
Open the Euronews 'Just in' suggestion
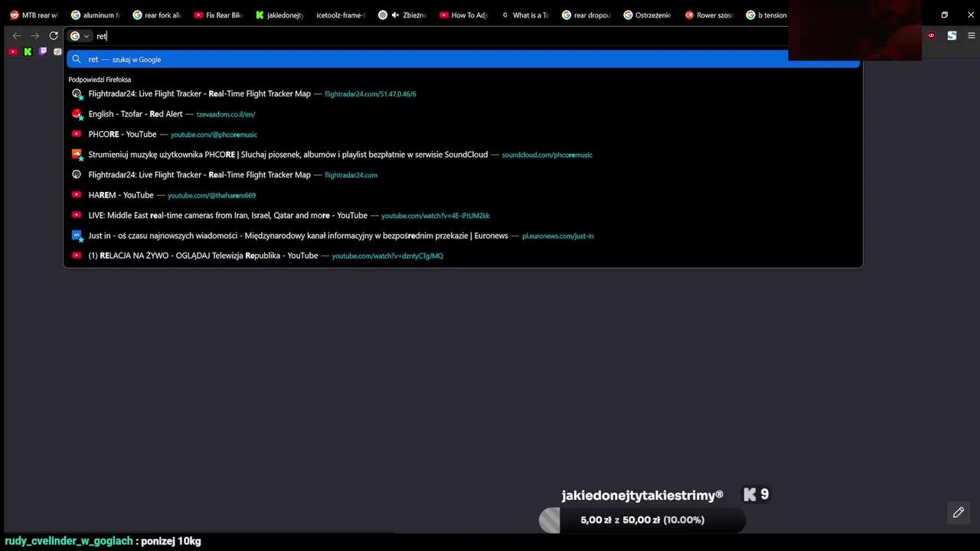pyautogui.click(x=463, y=236)
